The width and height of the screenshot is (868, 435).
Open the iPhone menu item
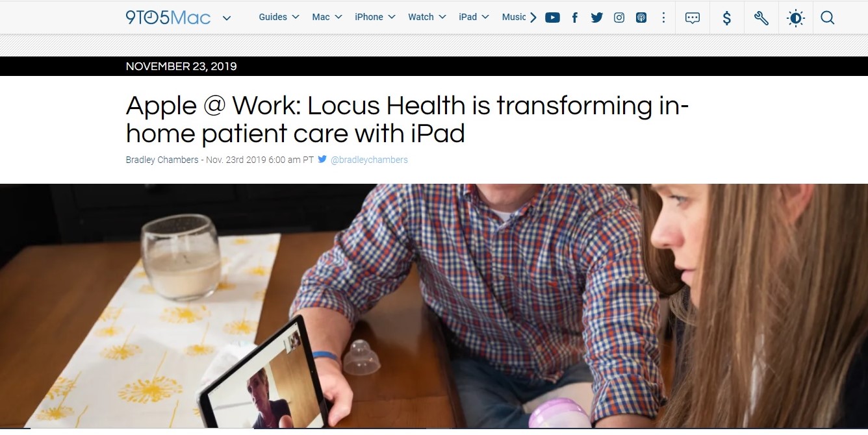coord(375,17)
